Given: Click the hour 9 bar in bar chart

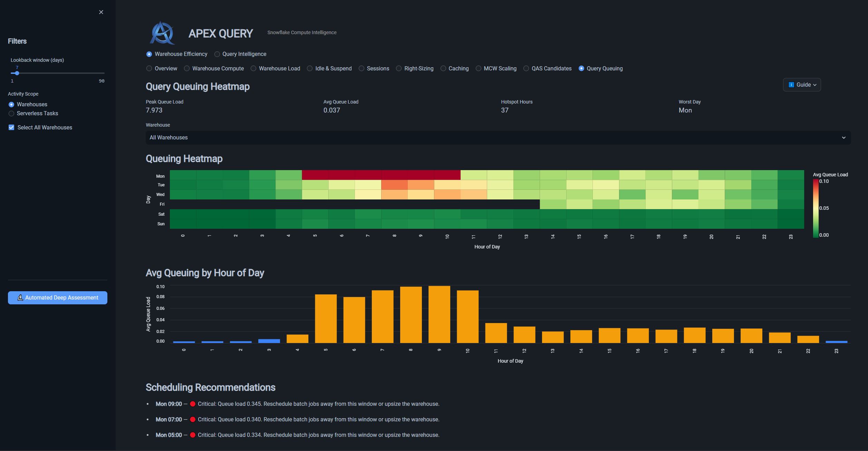Looking at the screenshot, I should pyautogui.click(x=439, y=314).
